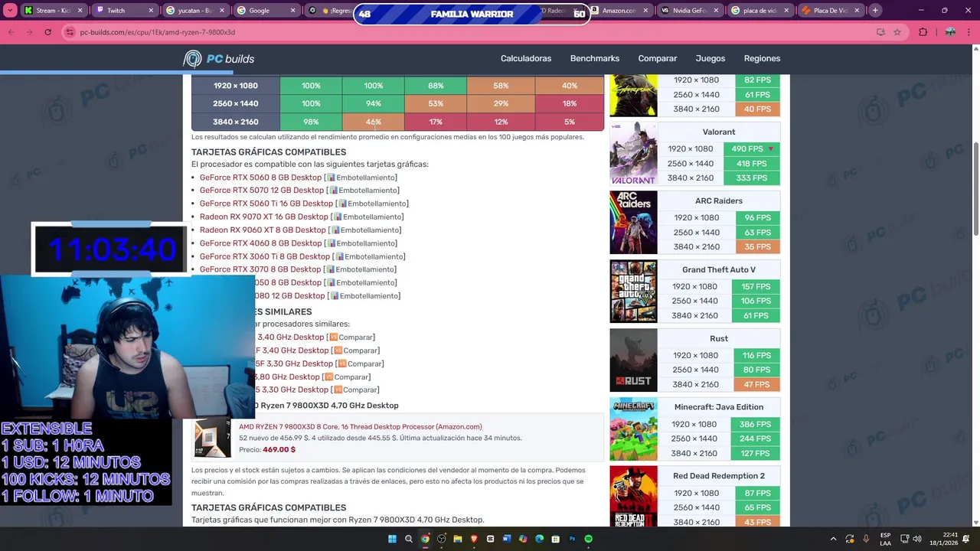Click the Red Dead Redemption 2 thumbnail

click(633, 496)
